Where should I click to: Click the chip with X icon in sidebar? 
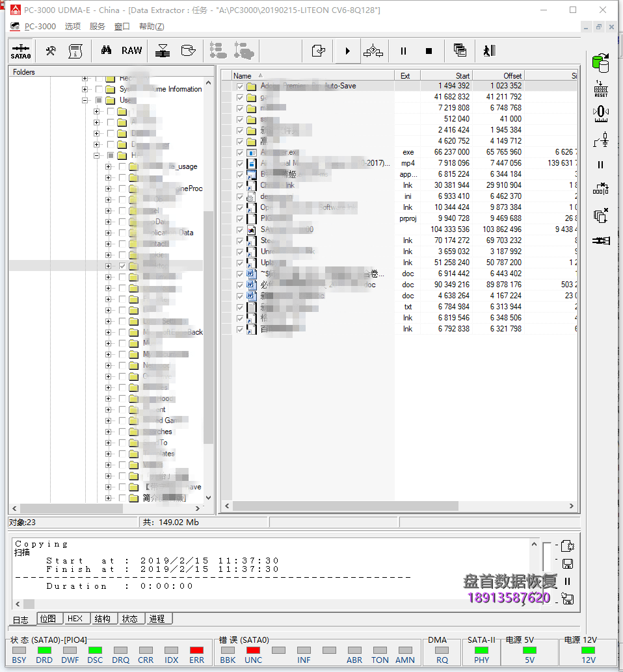(x=601, y=215)
